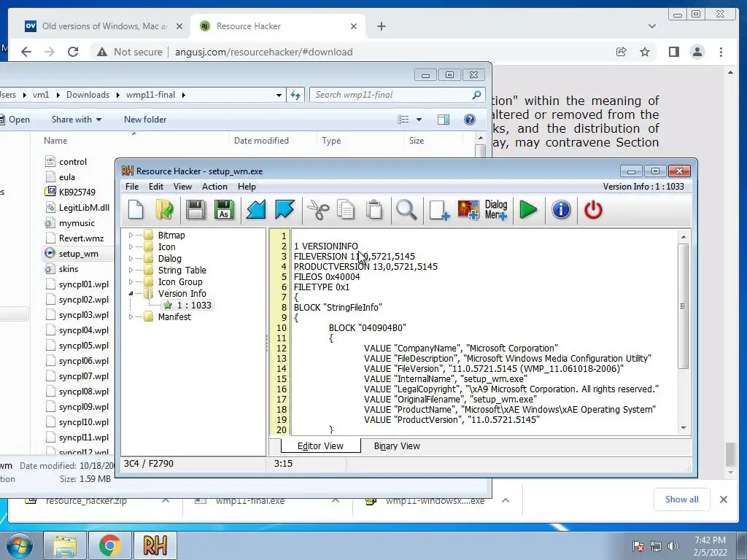This screenshot has height=560, width=747.
Task: Expand the Icon Group node
Action: point(131,282)
